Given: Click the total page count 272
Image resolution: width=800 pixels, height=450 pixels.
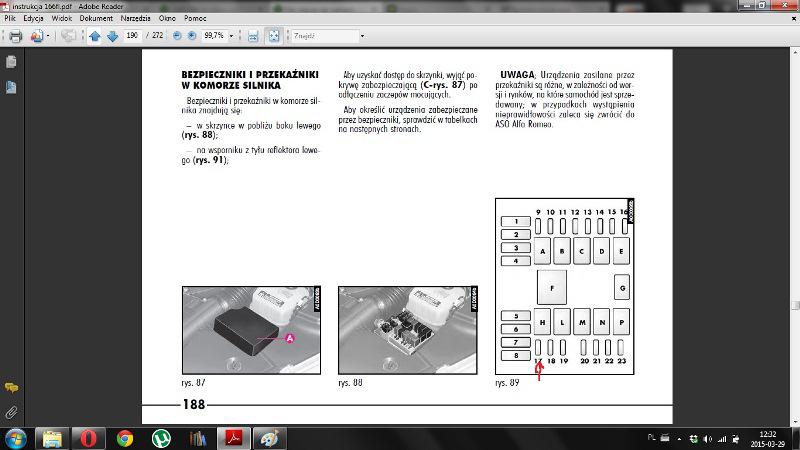Looking at the screenshot, I should pyautogui.click(x=158, y=35).
